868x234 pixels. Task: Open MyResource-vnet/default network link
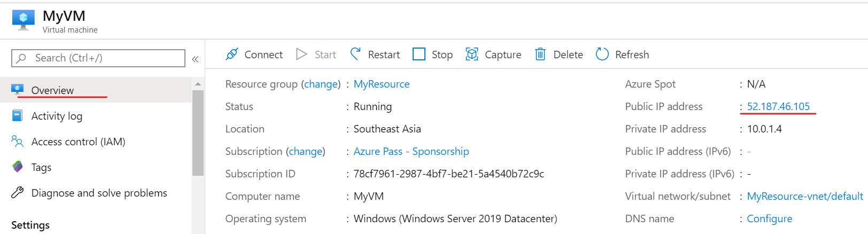805,196
